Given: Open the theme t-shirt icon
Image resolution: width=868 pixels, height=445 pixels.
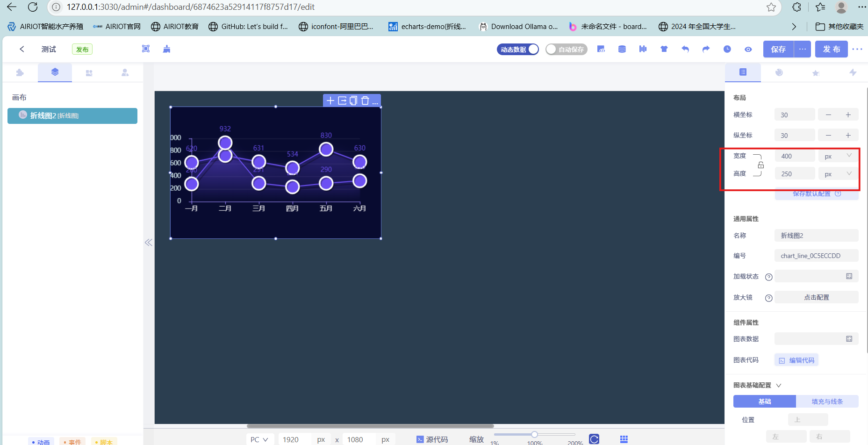Looking at the screenshot, I should 664,49.
